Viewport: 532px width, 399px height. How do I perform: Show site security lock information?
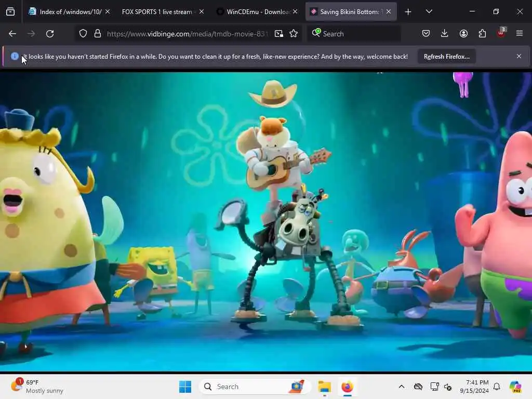(x=98, y=34)
